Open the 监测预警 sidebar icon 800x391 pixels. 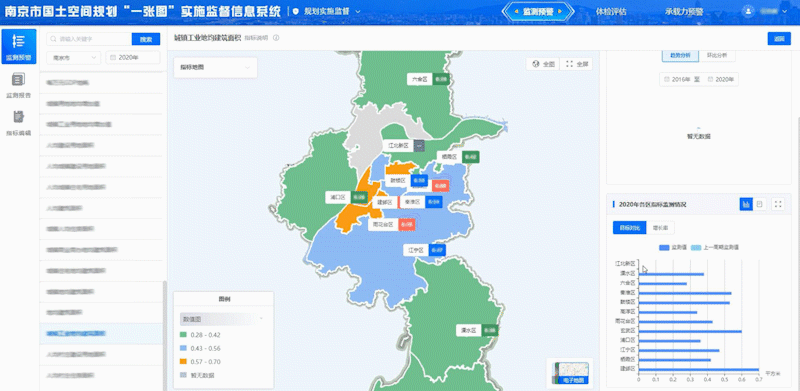[x=19, y=46]
